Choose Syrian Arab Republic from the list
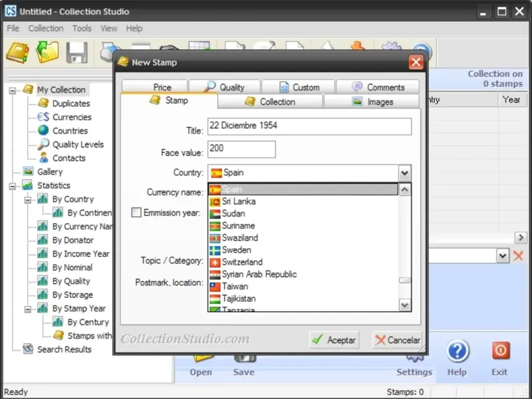This screenshot has width=532, height=399. click(x=303, y=275)
